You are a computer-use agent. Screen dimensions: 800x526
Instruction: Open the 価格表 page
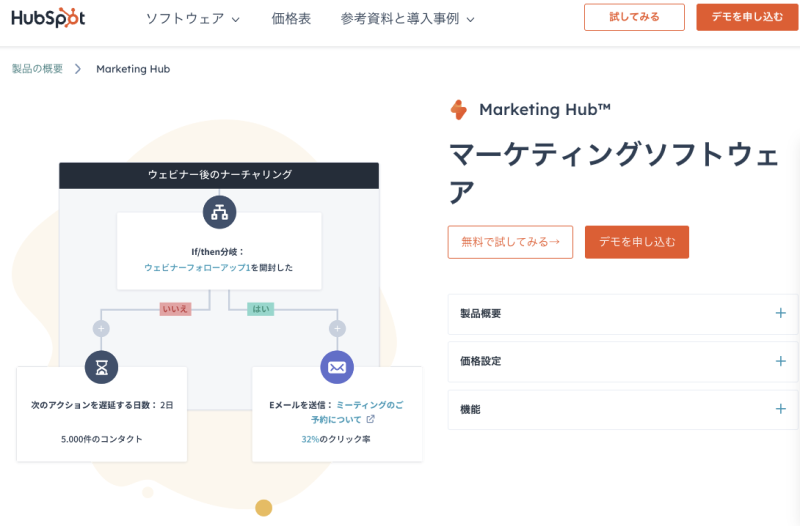tap(291, 19)
